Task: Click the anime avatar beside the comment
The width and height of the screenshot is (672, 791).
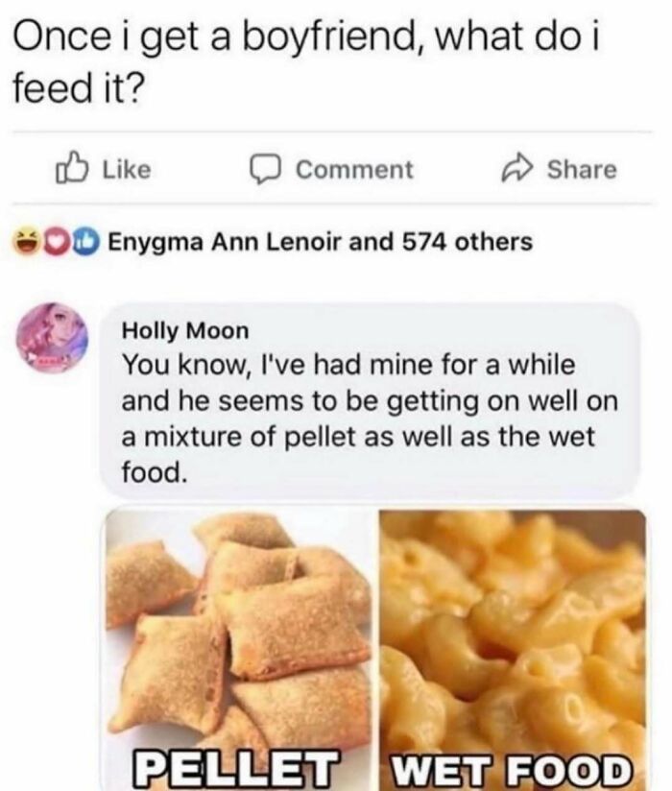Action: (x=53, y=338)
